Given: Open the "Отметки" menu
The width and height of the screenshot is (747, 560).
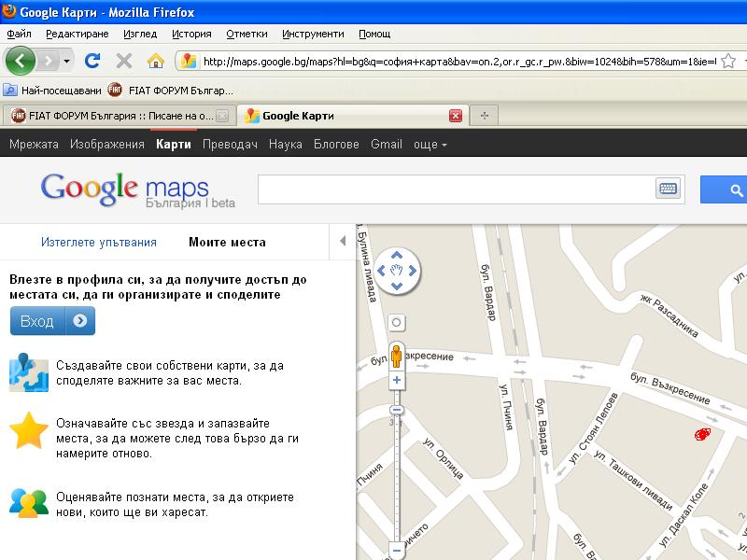Looking at the screenshot, I should (x=247, y=34).
